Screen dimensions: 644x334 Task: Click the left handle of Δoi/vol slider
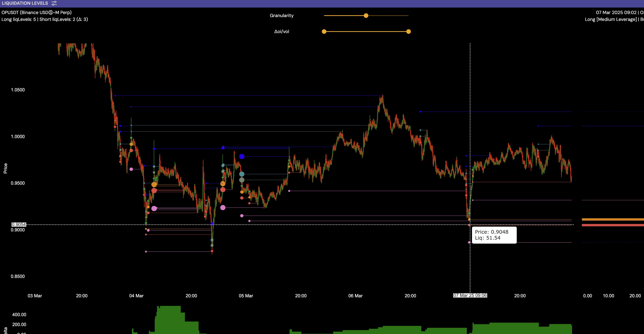point(324,32)
